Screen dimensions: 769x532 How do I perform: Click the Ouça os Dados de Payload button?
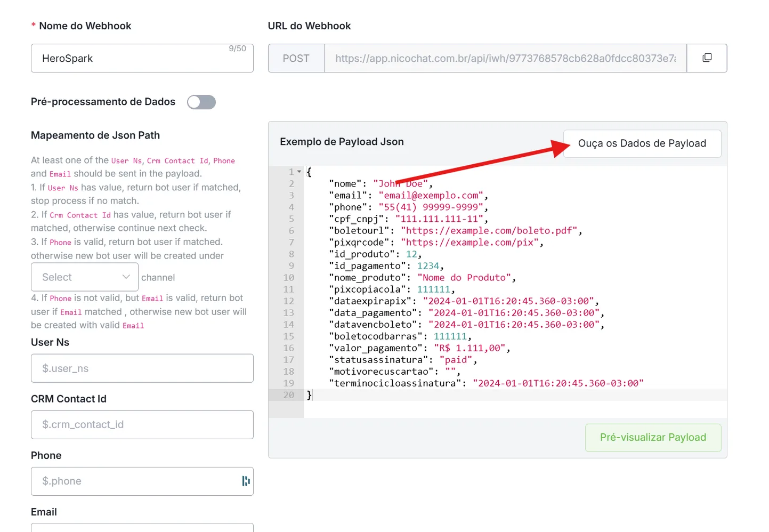click(x=642, y=143)
